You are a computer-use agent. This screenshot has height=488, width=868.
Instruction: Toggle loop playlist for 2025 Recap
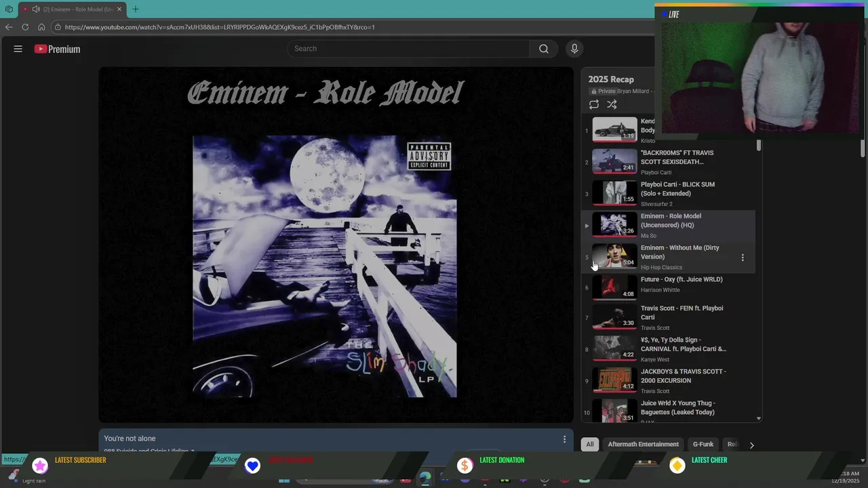pos(594,104)
